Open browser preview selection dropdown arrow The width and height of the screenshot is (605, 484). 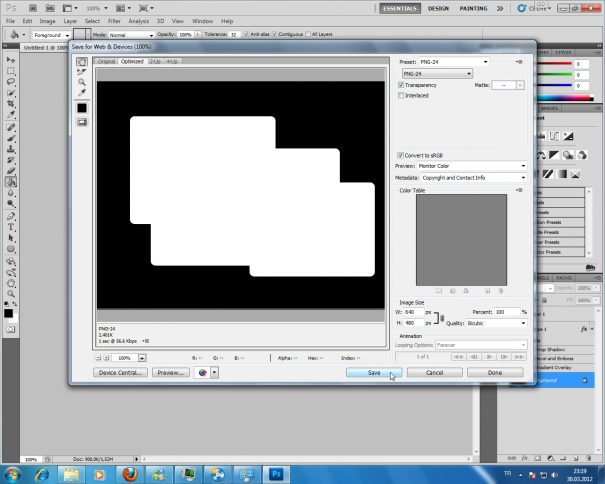[x=215, y=372]
